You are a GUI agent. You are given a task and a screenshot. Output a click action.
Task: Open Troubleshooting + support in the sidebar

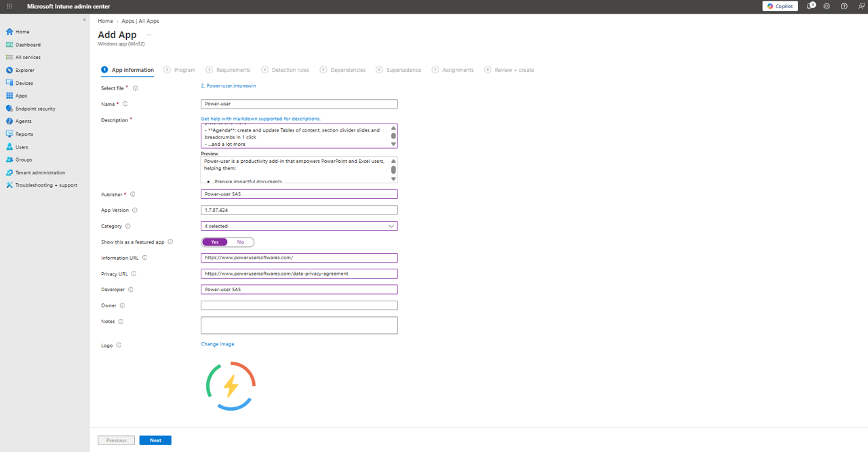click(45, 185)
